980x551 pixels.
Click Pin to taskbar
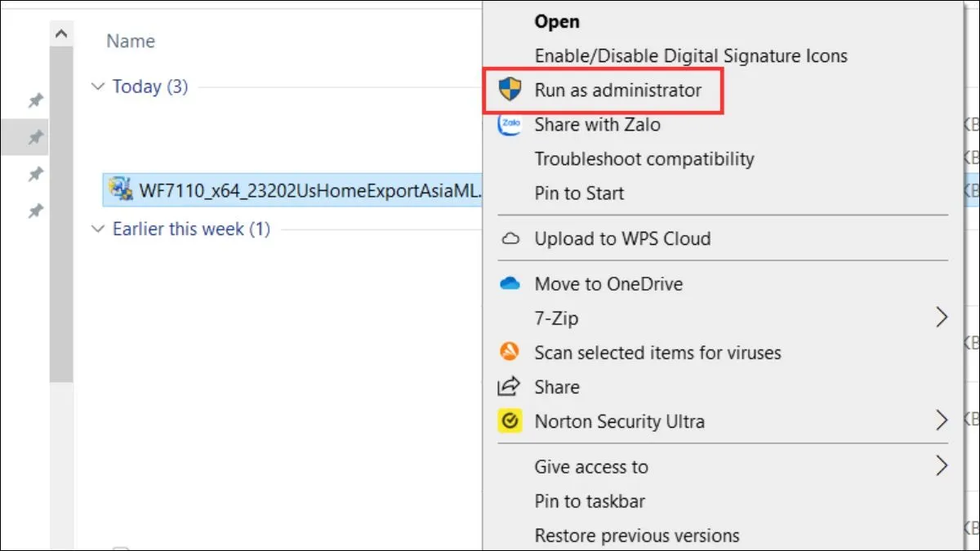pos(590,500)
